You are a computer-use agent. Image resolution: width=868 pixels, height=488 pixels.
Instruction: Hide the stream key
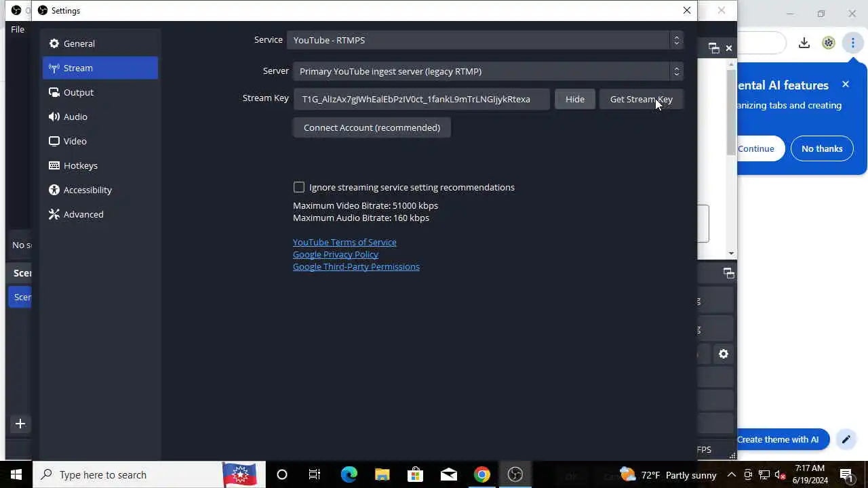click(x=574, y=99)
